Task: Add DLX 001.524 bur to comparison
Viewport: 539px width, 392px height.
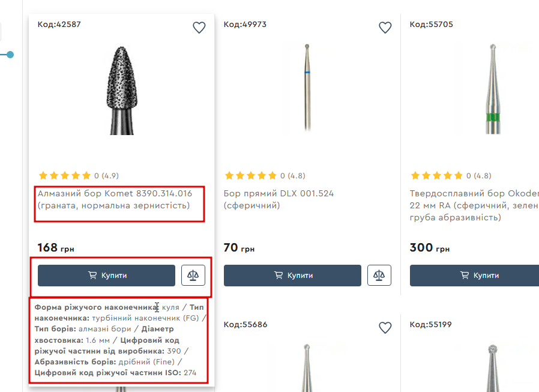Action: click(379, 276)
